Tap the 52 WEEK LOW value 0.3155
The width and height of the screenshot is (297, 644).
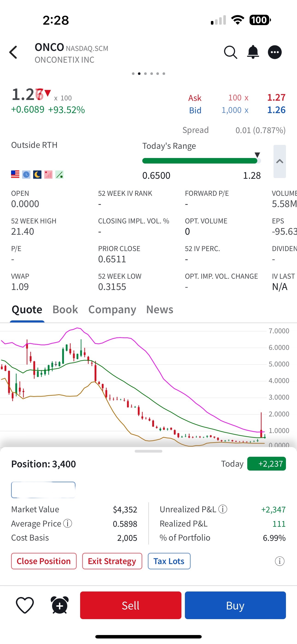tap(112, 287)
